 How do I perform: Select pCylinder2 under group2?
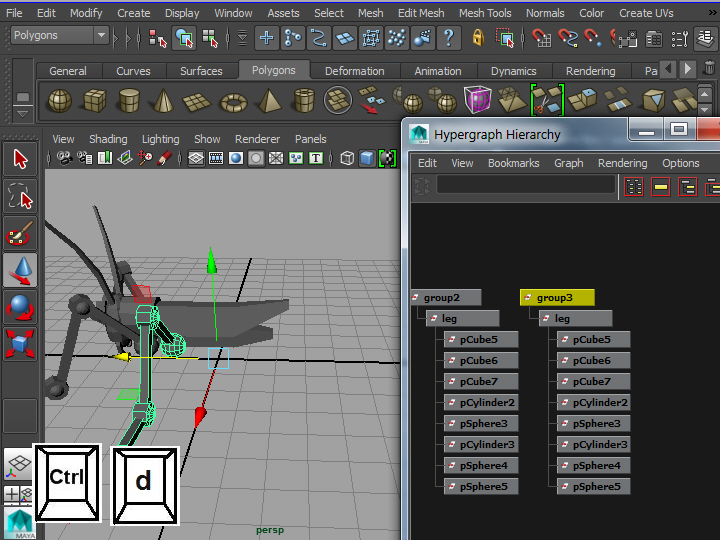[x=481, y=402]
